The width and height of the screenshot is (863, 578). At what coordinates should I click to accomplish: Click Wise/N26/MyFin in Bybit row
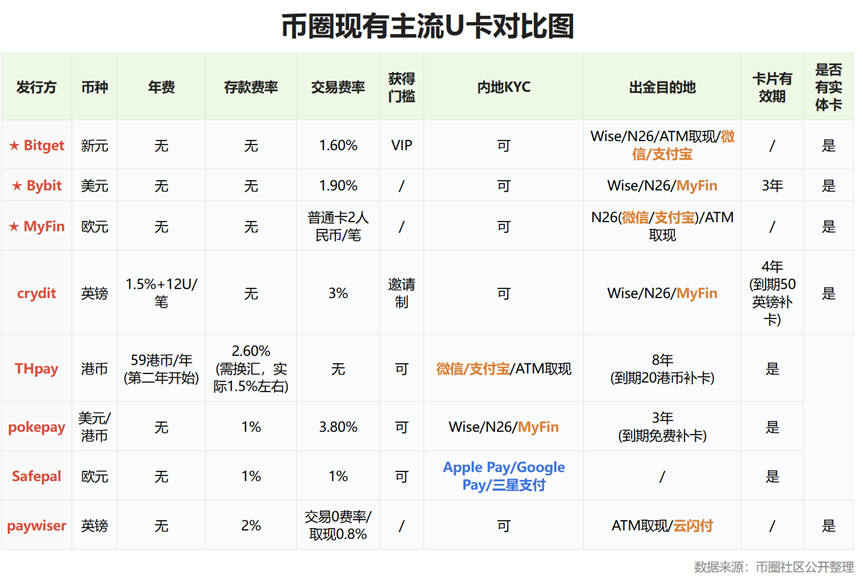662,186
